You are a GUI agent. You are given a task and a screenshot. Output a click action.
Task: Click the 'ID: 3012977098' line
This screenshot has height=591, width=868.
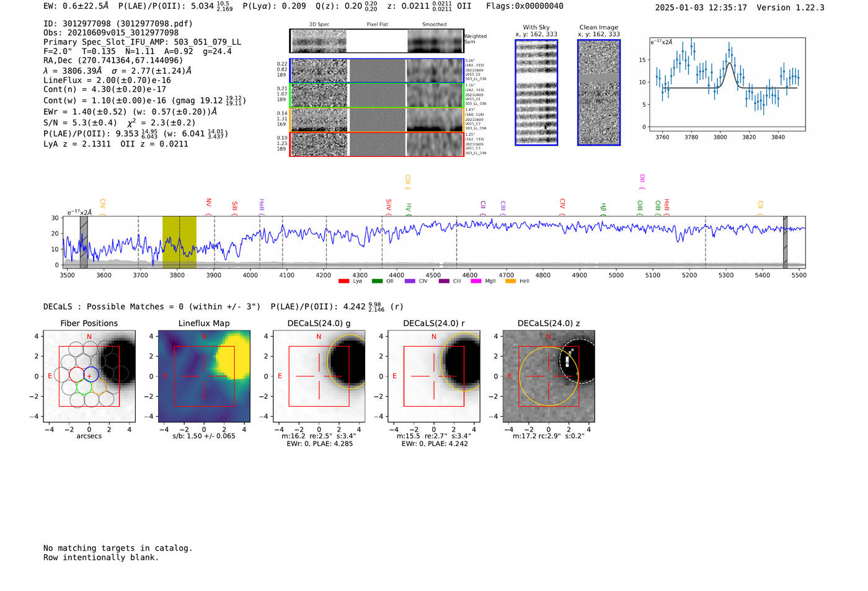118,24
